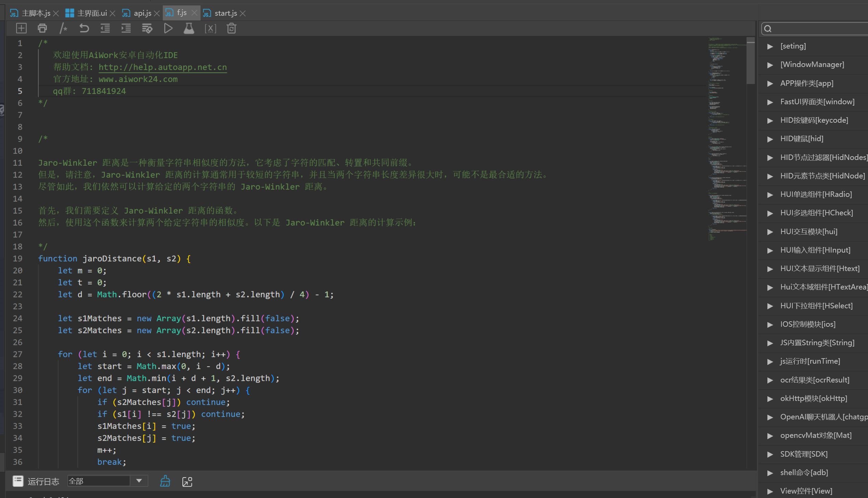This screenshot has height=498, width=868.
Task: Expand HUI交互模块[hui] node
Action: pyautogui.click(x=770, y=232)
